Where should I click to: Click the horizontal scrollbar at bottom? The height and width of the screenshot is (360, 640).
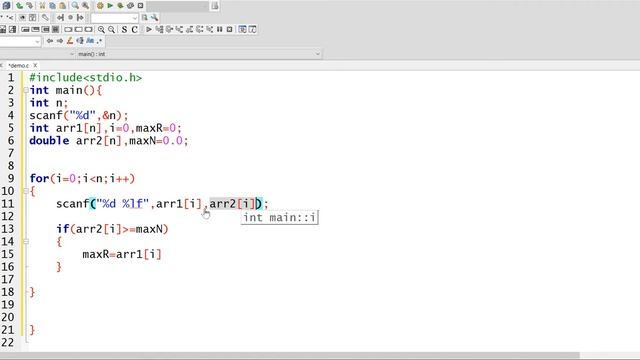[x=290, y=356]
